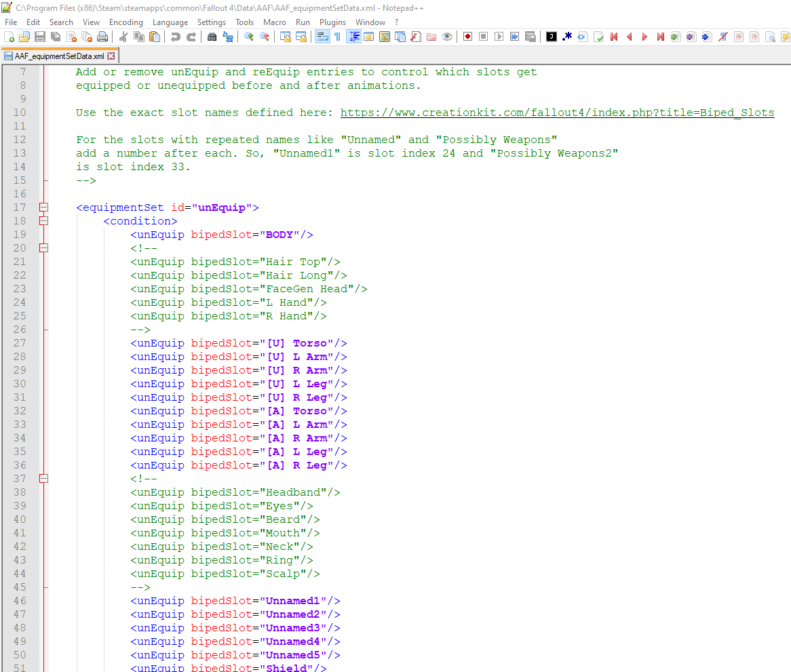
Task: Click the document with green checkmark icon
Action: tap(598, 37)
